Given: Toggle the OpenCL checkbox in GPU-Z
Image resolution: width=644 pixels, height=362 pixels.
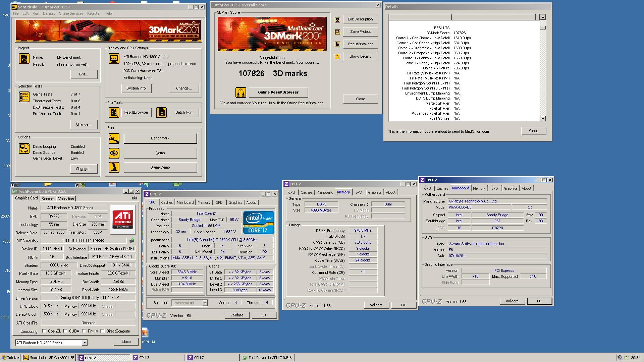Looking at the screenshot, I should [44, 331].
